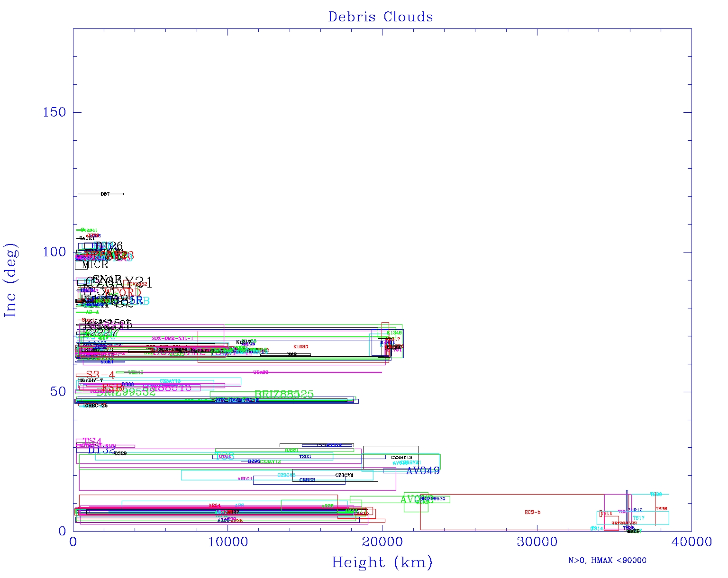Click the 150 tick label on y-axis

point(55,112)
